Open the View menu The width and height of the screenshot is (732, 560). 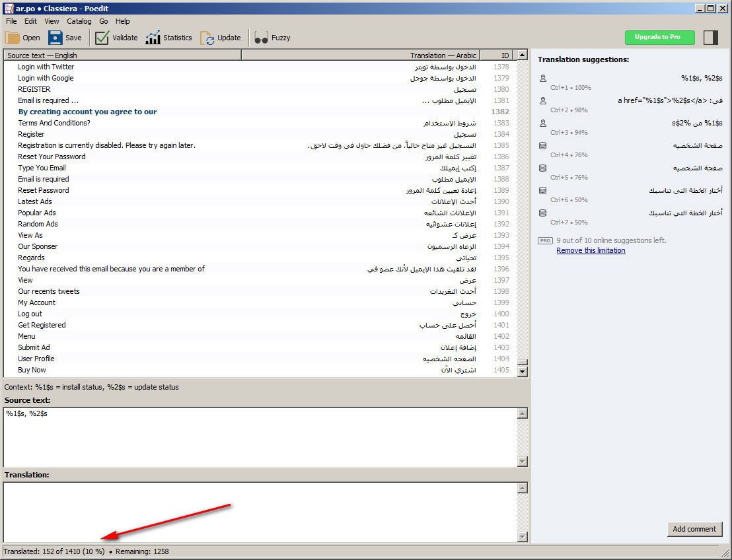pyautogui.click(x=52, y=21)
